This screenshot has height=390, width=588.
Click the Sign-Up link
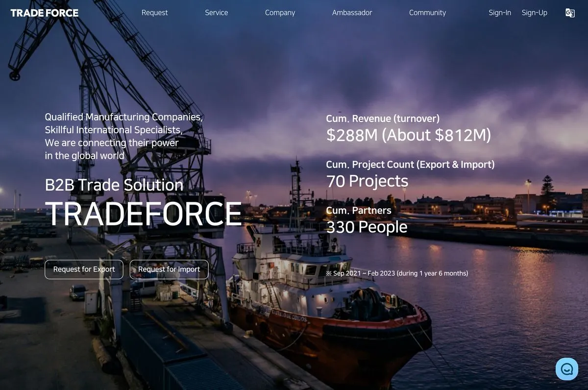(x=534, y=13)
